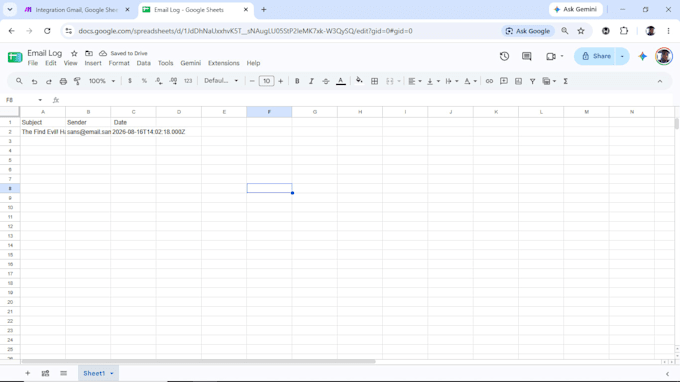
Task: Open filter views dropdown
Action: 549,81
